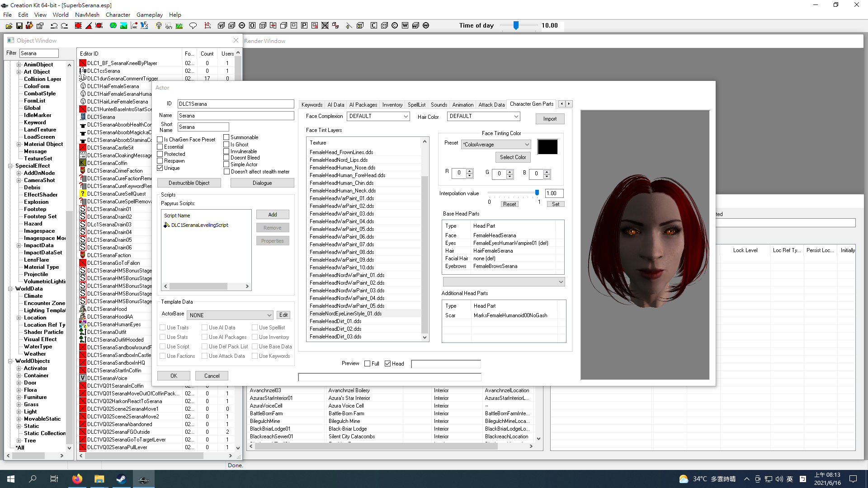This screenshot has height=488, width=868.
Task: Click the crossed-out box toolbar icon
Action: (x=325, y=26)
